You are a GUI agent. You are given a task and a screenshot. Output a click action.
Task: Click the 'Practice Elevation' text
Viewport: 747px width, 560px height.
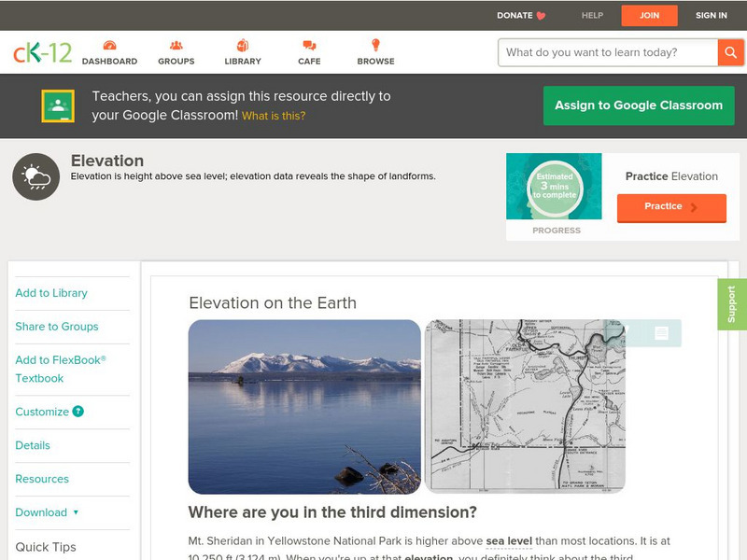tap(671, 176)
